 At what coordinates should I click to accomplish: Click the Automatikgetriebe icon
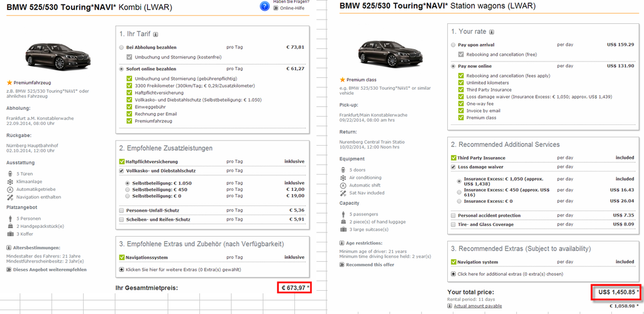point(10,190)
